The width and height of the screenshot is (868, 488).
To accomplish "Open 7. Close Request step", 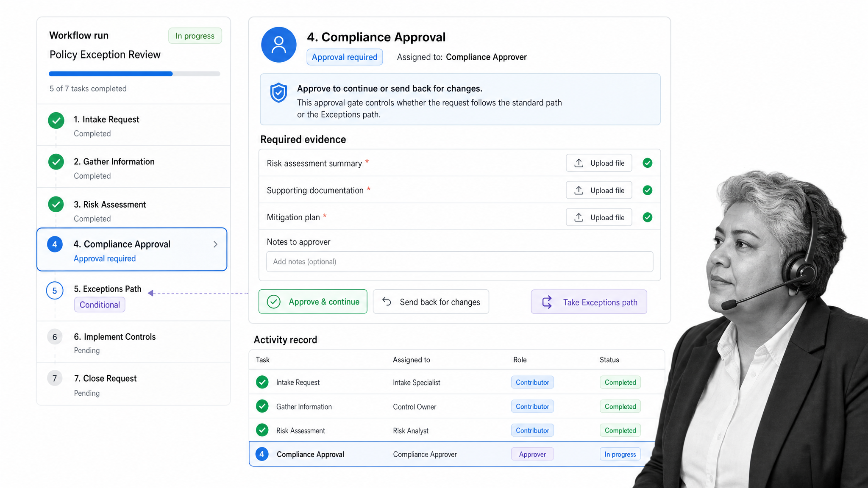I will pyautogui.click(x=134, y=384).
